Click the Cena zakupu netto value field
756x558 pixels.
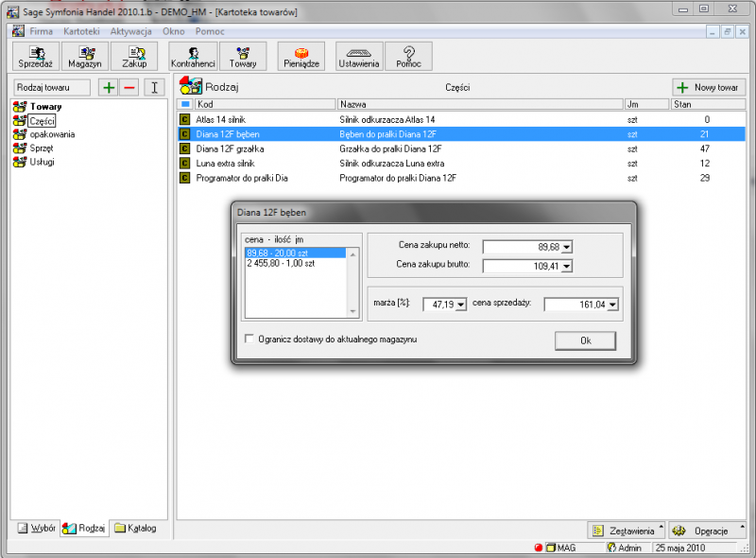523,247
